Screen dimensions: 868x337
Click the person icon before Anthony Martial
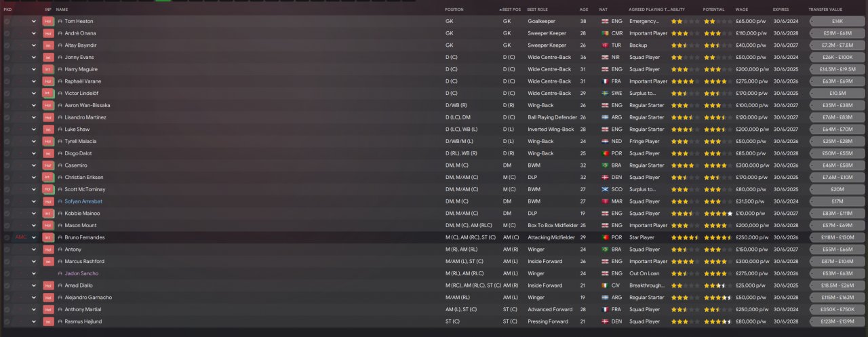tap(60, 309)
